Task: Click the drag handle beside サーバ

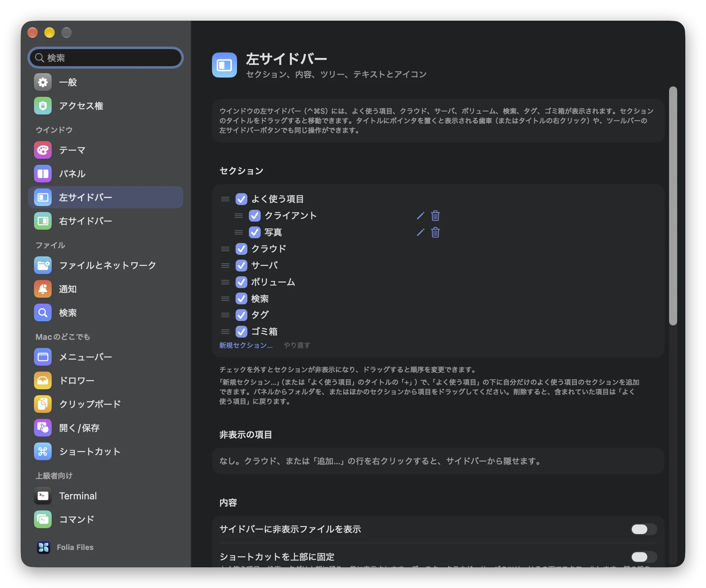Action: [225, 266]
